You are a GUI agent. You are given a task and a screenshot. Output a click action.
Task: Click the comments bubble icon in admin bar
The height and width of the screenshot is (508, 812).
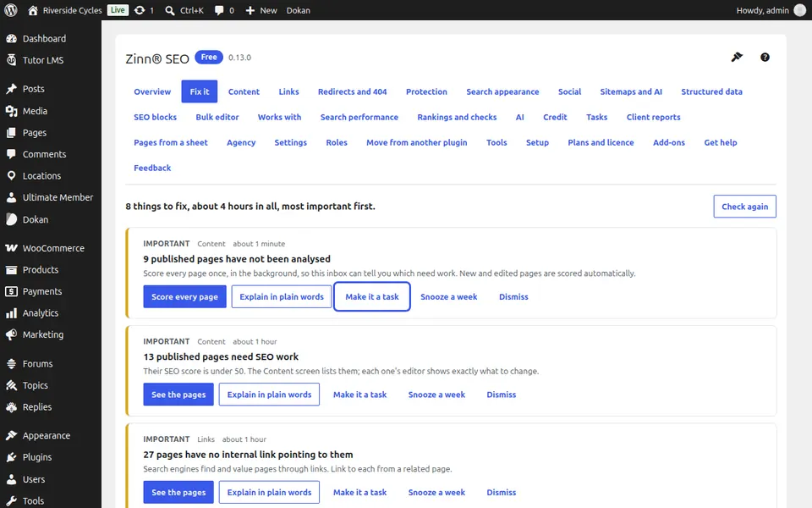pyautogui.click(x=219, y=10)
